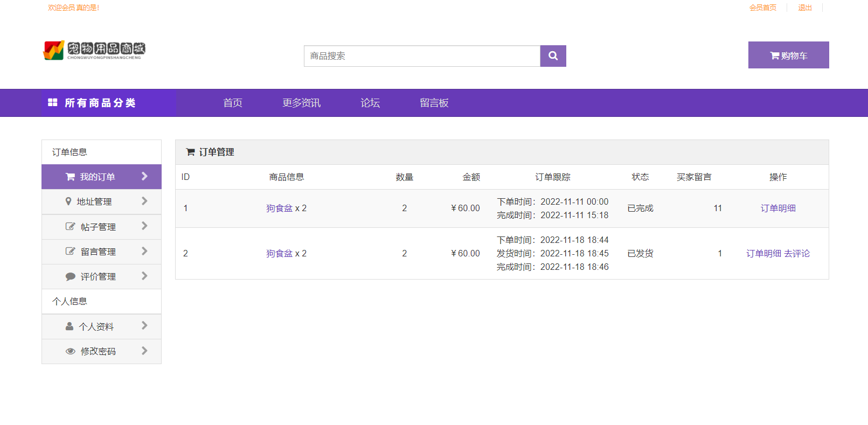Open the 首页 navigation tab

point(233,103)
